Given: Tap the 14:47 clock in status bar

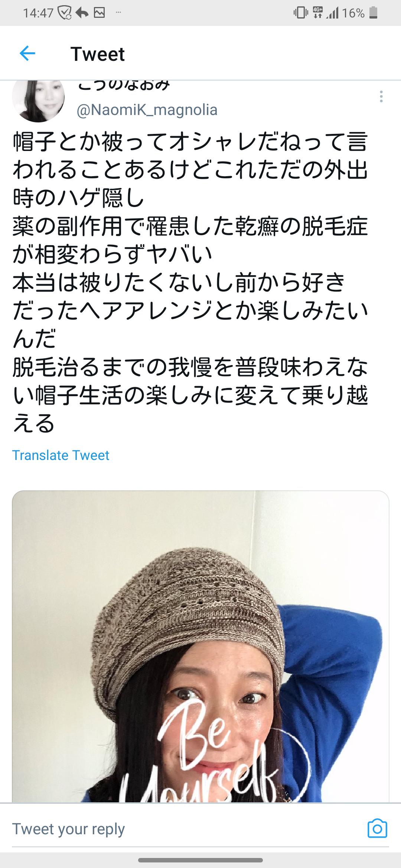Looking at the screenshot, I should (38, 13).
